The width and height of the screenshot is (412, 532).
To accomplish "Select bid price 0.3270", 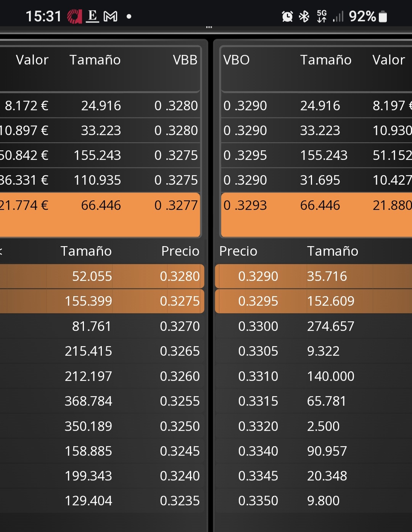I will point(180,326).
